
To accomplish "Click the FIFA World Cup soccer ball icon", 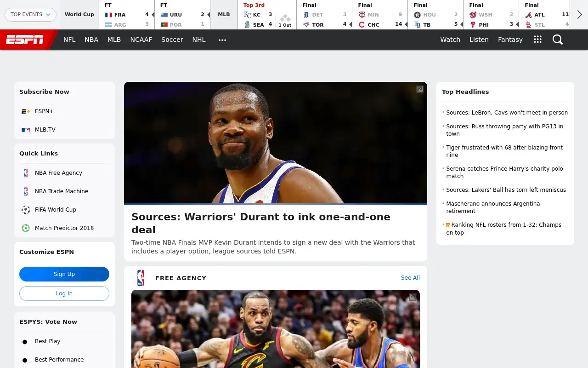I will 26,210.
